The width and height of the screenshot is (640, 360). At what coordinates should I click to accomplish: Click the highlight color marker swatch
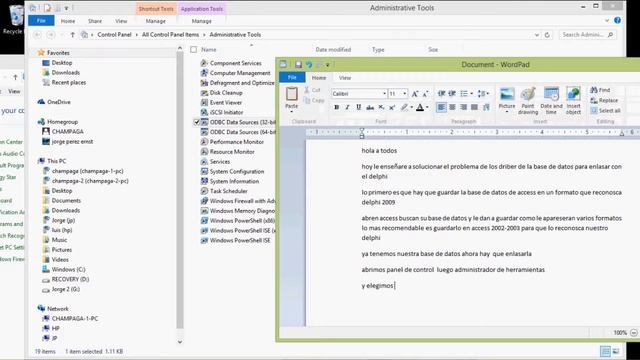404,107
